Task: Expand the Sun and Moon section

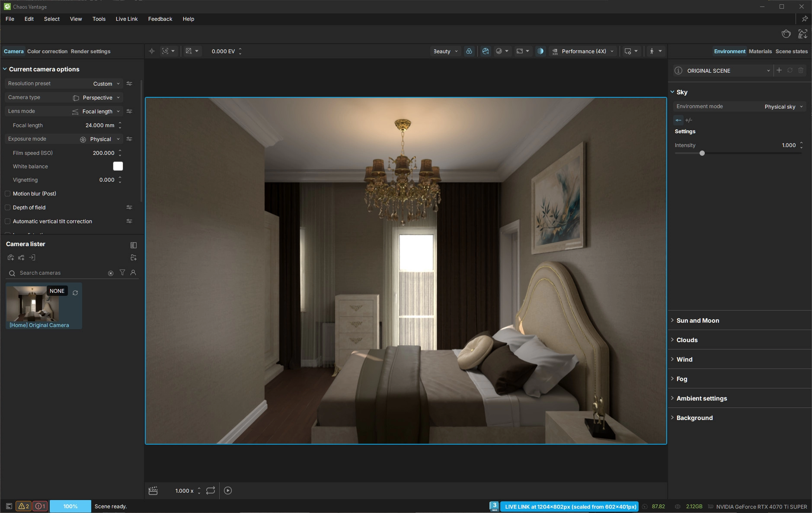Action: coord(698,321)
